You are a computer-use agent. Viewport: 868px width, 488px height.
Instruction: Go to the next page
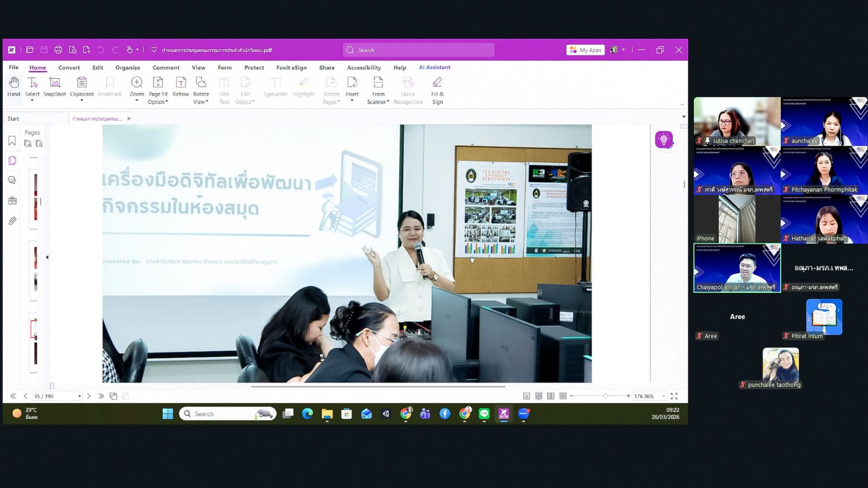(x=89, y=396)
